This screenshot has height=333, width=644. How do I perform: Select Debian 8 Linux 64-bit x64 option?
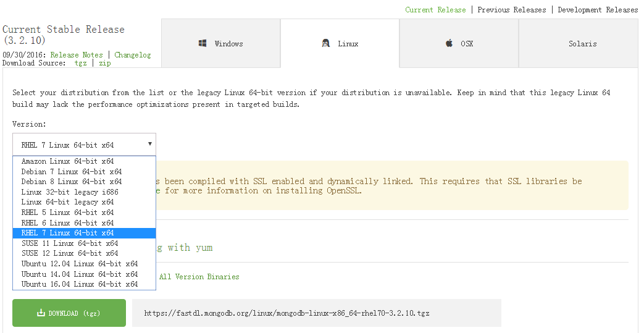pos(84,182)
